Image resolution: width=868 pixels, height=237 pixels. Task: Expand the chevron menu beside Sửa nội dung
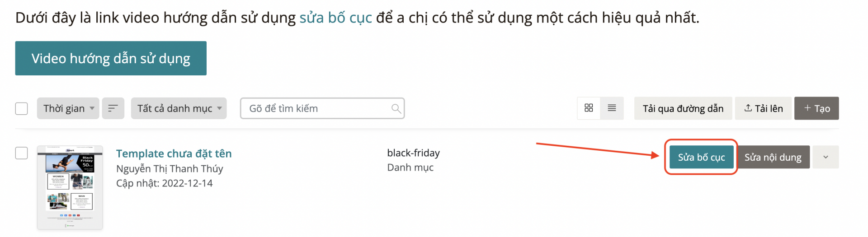pyautogui.click(x=826, y=157)
